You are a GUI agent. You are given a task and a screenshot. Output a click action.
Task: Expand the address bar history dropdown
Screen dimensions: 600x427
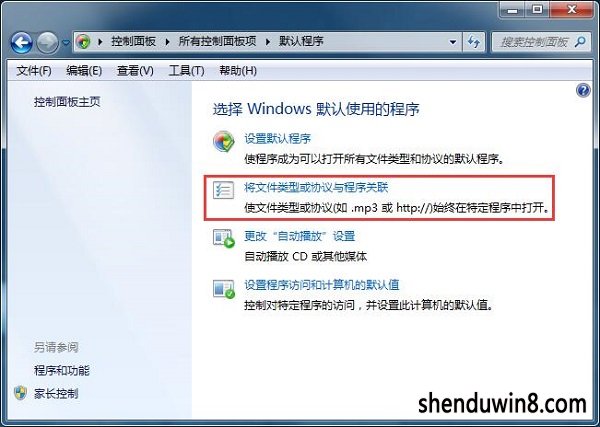(453, 42)
